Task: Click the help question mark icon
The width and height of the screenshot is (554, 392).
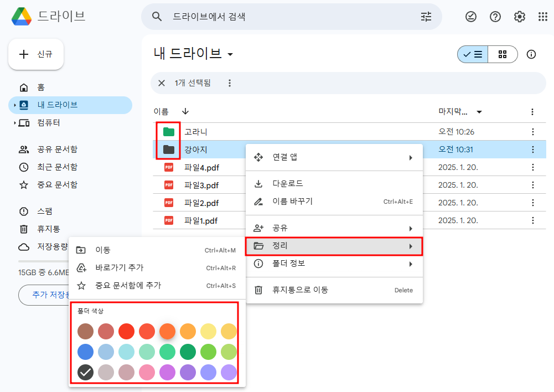Action: coord(495,17)
